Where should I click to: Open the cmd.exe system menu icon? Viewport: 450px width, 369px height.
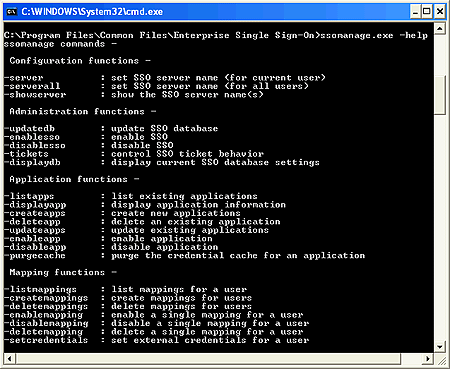tap(11, 12)
